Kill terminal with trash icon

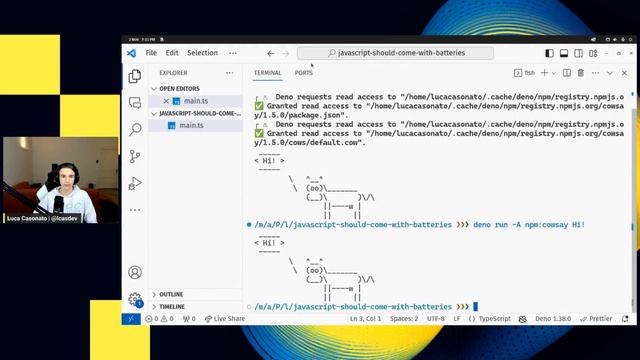[x=580, y=73]
